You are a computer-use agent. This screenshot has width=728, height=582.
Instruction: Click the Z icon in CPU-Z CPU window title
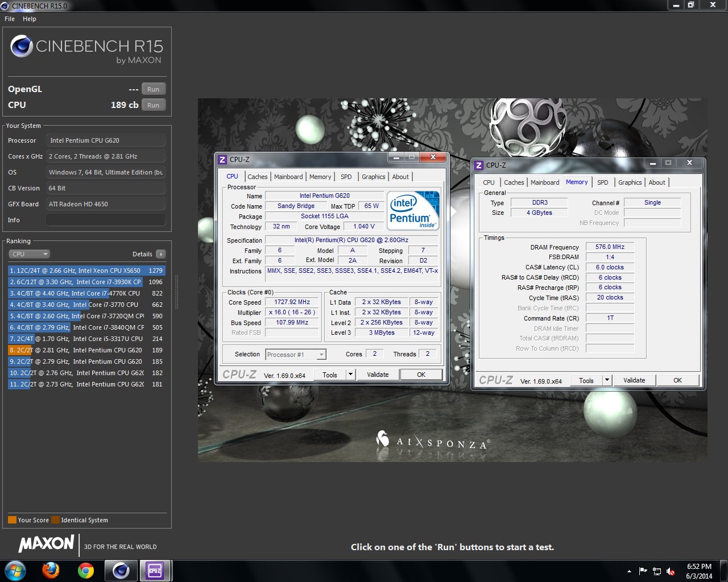pos(222,160)
